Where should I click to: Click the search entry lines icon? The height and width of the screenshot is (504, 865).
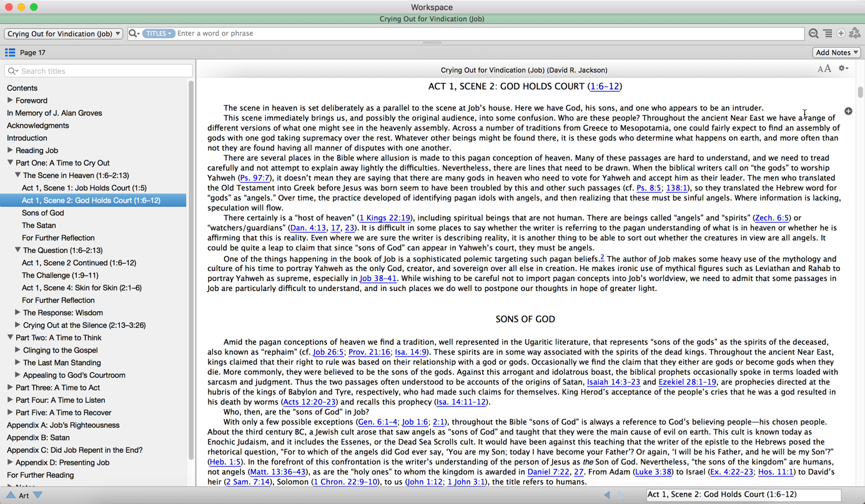tap(828, 34)
